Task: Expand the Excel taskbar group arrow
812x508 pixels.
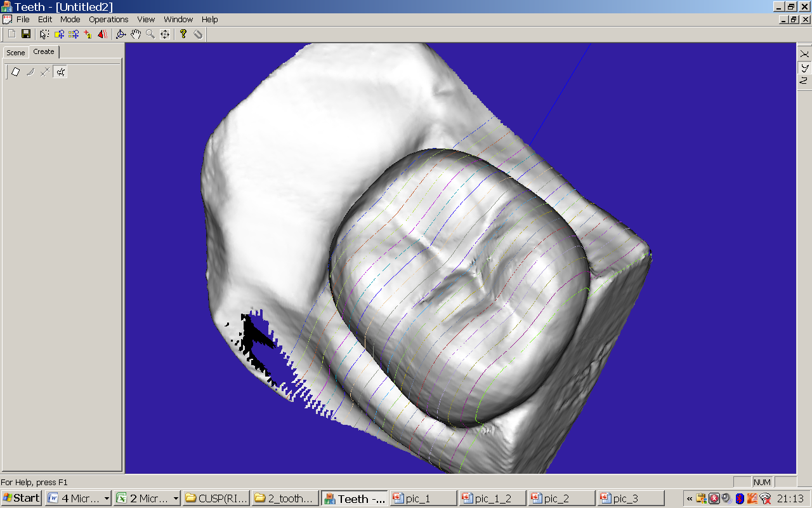Action: 176,498
